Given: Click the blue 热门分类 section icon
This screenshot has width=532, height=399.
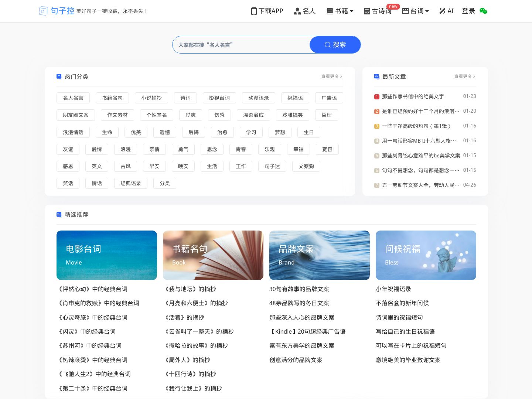Looking at the screenshot, I should click(x=59, y=76).
